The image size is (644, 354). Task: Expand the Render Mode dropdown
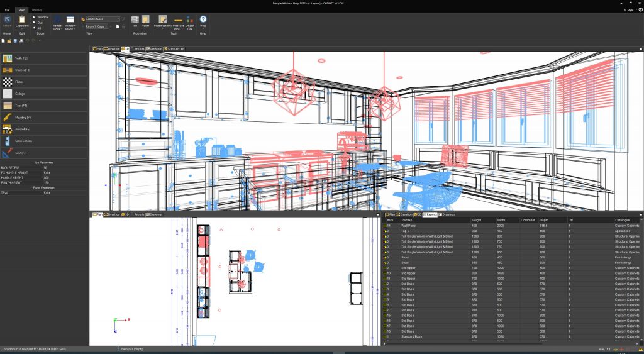click(57, 23)
